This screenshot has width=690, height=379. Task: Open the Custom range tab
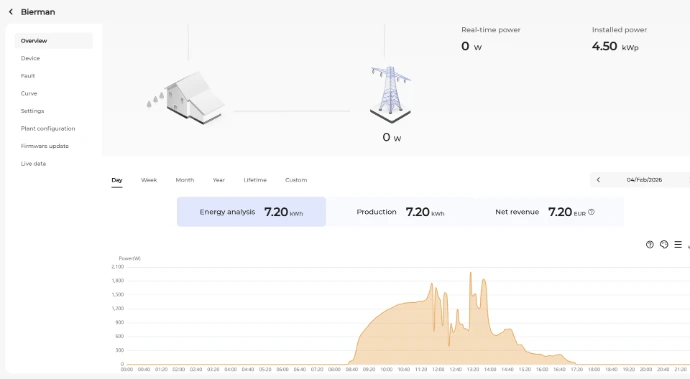point(296,180)
